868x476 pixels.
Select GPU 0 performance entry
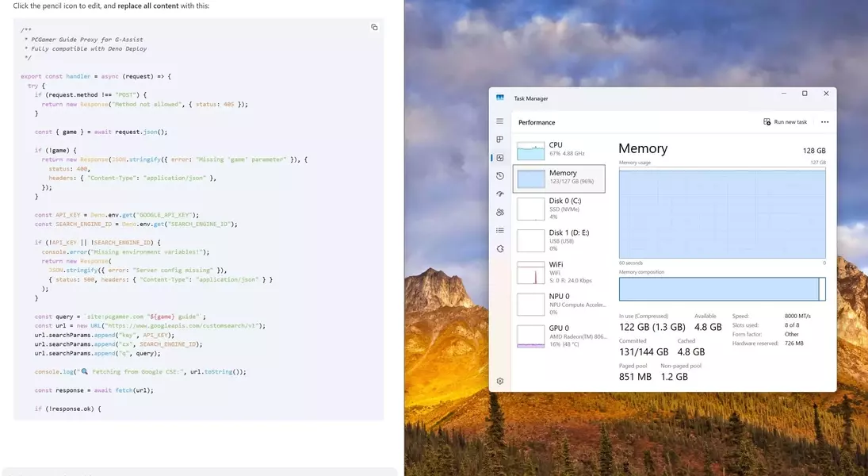tap(559, 336)
